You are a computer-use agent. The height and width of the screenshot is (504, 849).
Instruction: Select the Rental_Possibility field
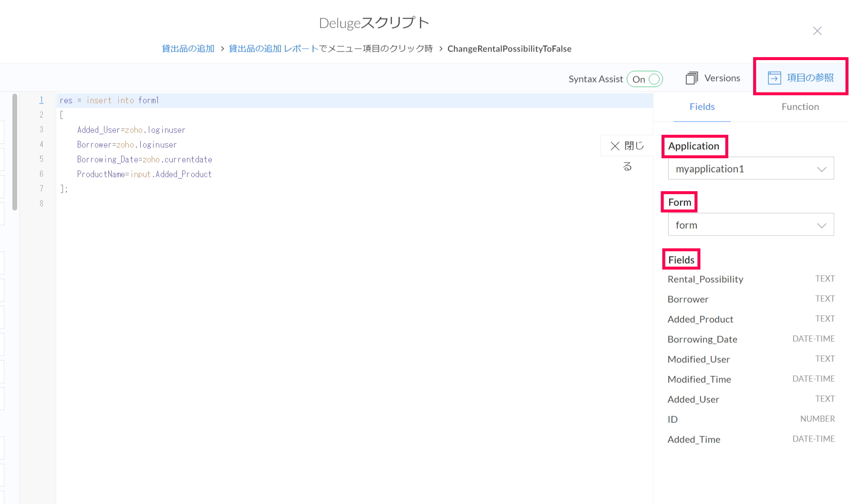705,279
